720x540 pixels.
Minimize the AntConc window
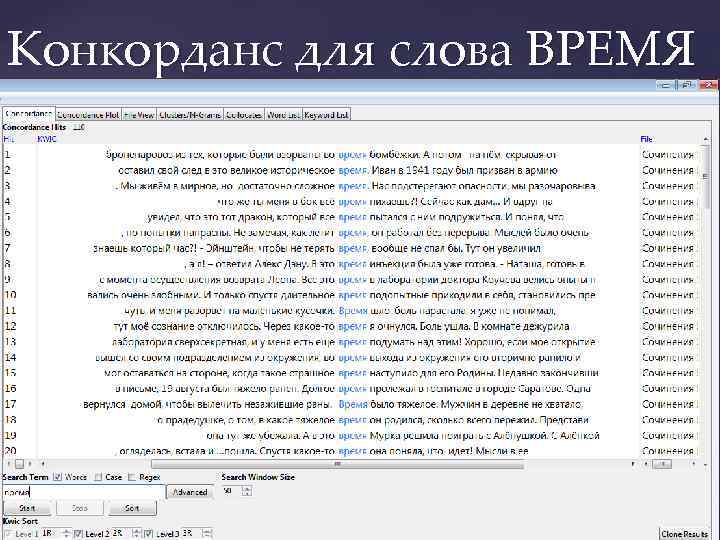(666, 85)
